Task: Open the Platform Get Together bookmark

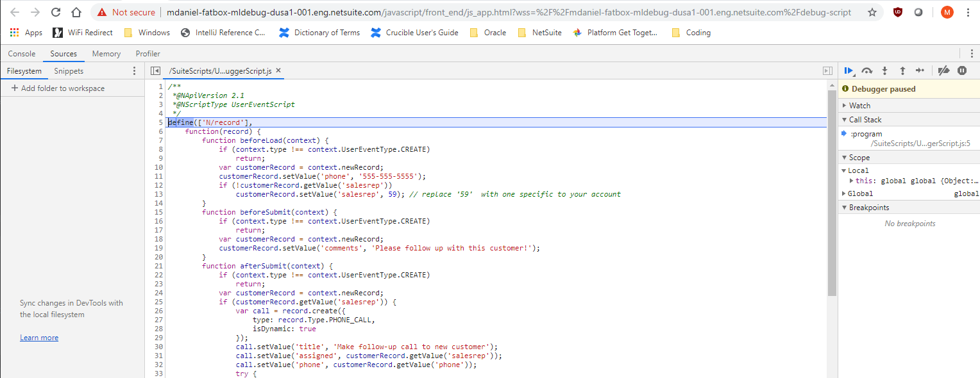Action: tap(615, 33)
